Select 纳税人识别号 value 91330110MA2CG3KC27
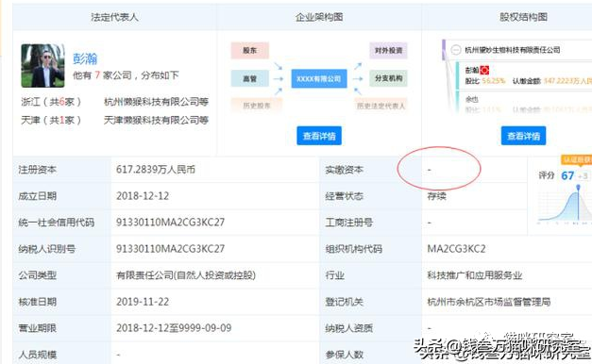Image resolution: width=592 pixels, height=364 pixels. [x=170, y=249]
